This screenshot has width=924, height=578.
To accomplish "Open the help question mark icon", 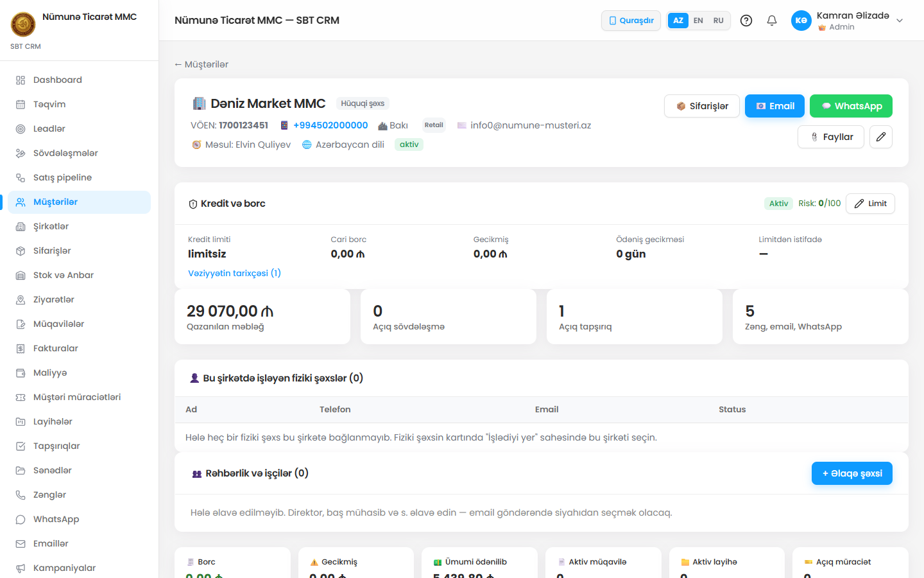I will [x=746, y=21].
